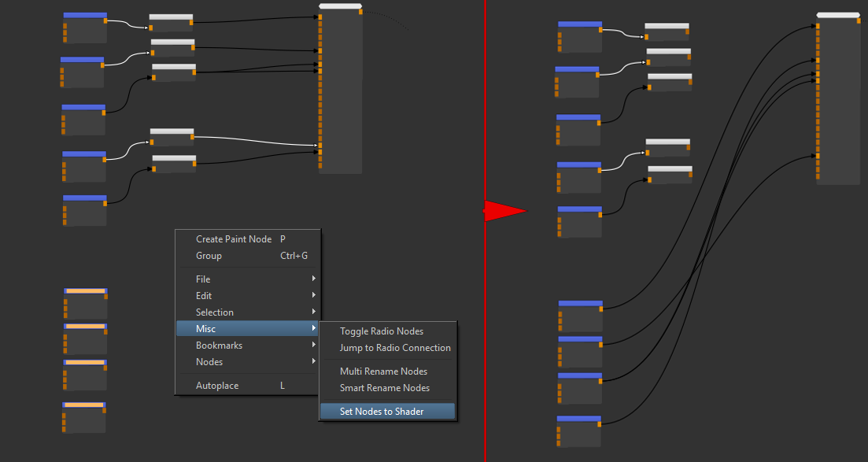
Task: Expand the Edit submenu arrow
Action: 314,295
